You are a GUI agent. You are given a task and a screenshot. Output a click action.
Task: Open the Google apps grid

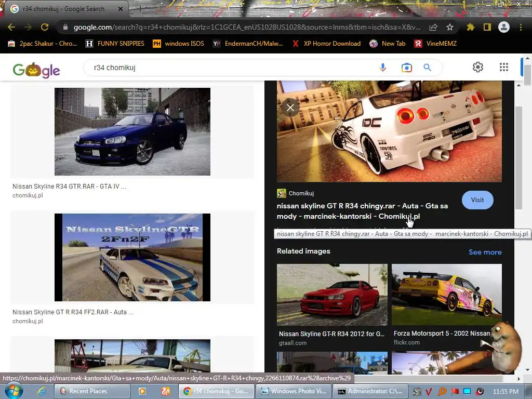504,67
